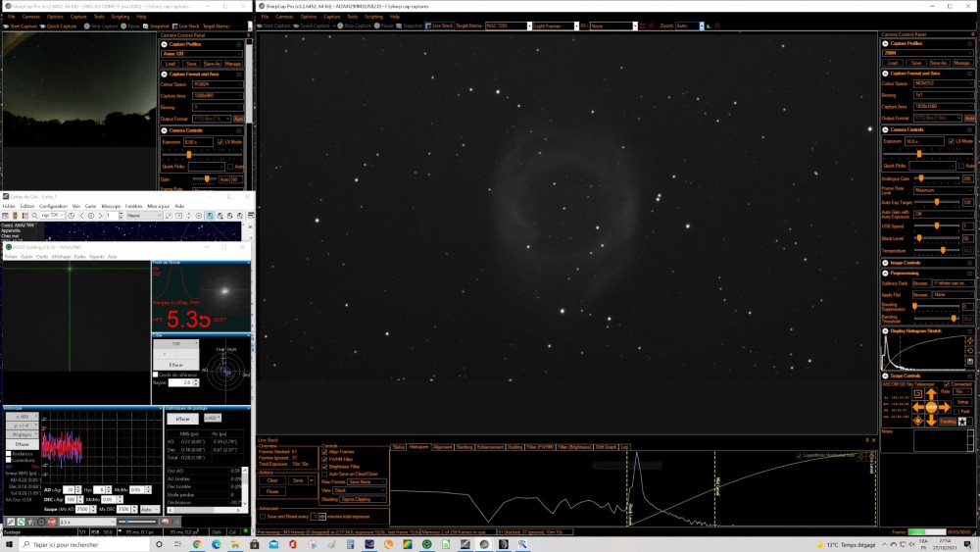The width and height of the screenshot is (980, 552).
Task: Click PHD2 red stop icon
Action: pos(52,522)
